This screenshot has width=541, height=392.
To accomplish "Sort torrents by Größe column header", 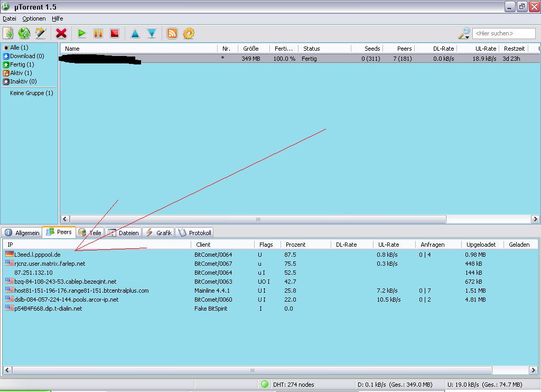I will 254,49.
